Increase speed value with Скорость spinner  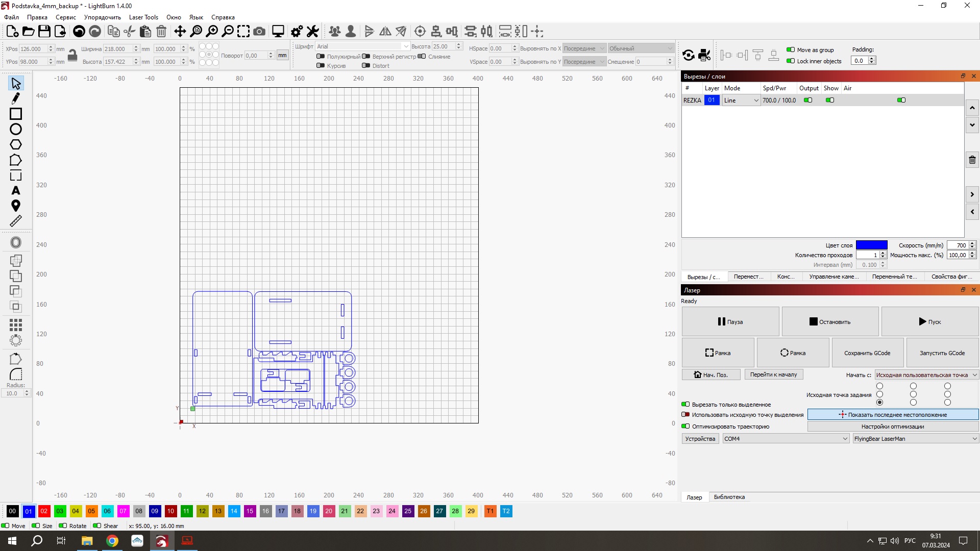tap(972, 243)
